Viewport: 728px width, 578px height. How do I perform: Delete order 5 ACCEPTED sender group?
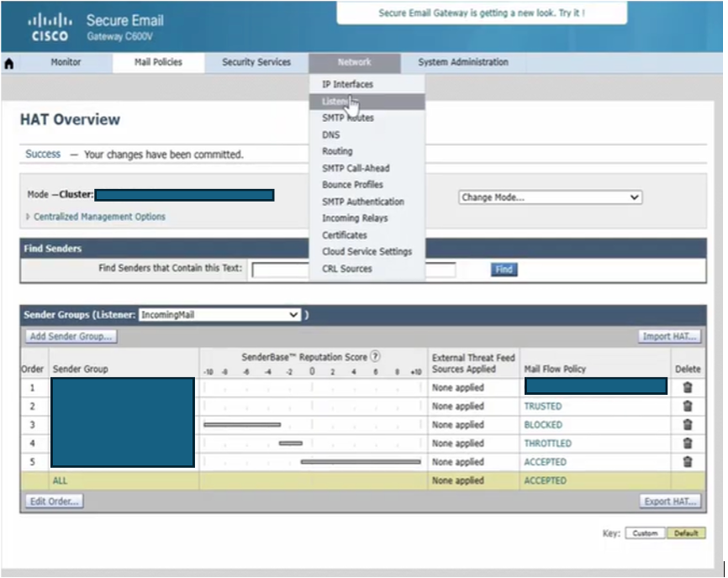coord(687,461)
